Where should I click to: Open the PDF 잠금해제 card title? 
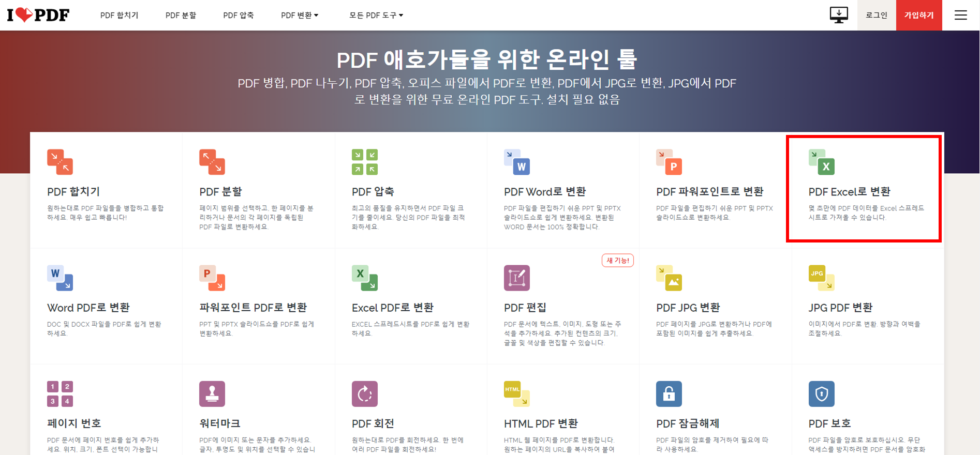(x=688, y=423)
